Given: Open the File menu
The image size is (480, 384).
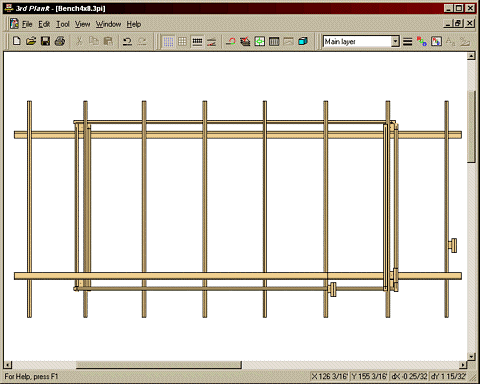Looking at the screenshot, I should [27, 24].
